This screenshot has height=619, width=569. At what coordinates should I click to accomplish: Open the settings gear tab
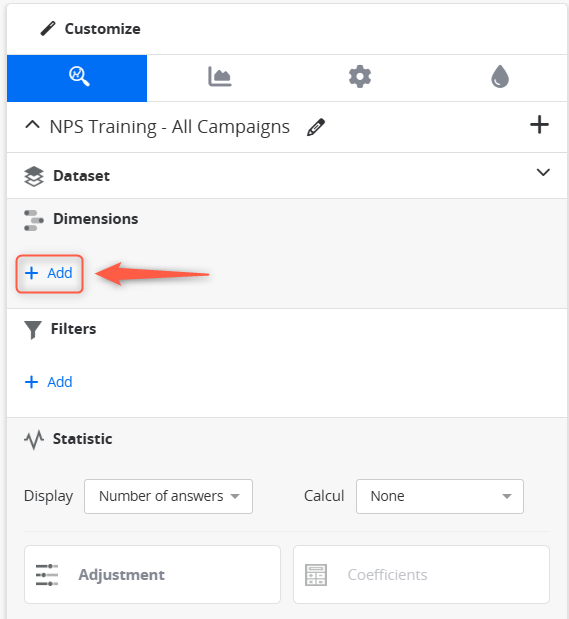tap(360, 77)
